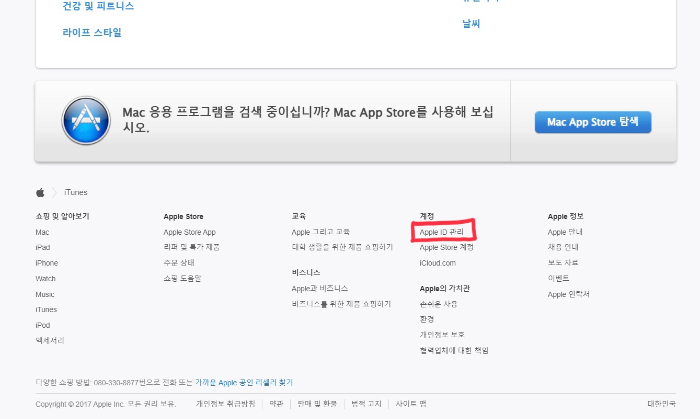Select the '대한민국' region link
The width and height of the screenshot is (700, 419).
[x=662, y=404]
